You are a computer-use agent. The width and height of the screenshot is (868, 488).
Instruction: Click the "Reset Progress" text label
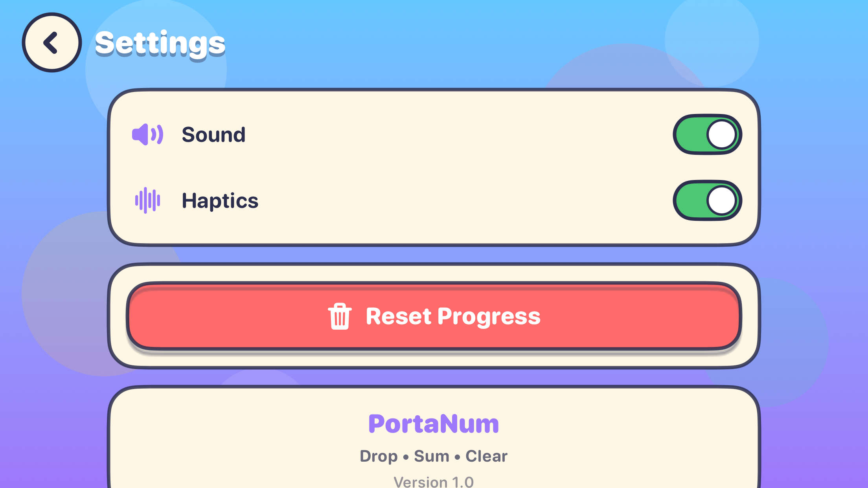pos(453,316)
